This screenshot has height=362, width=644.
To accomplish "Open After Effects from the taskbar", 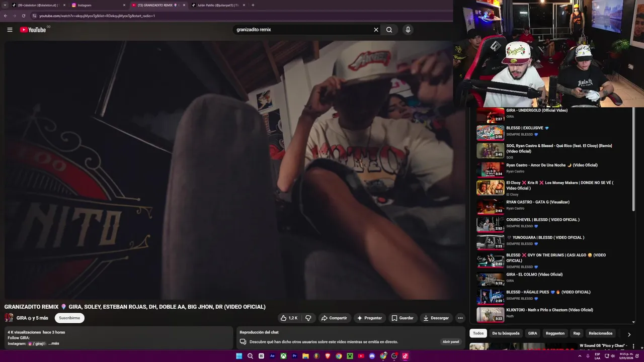I will pyautogui.click(x=272, y=356).
